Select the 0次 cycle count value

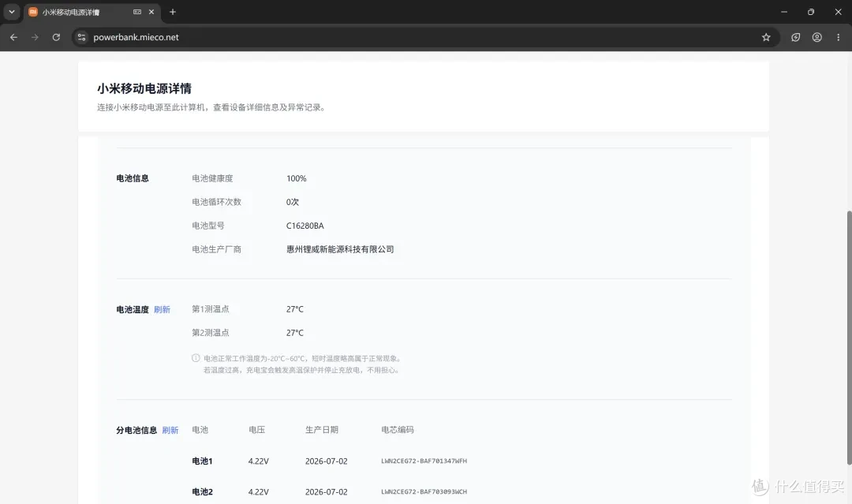coord(293,202)
